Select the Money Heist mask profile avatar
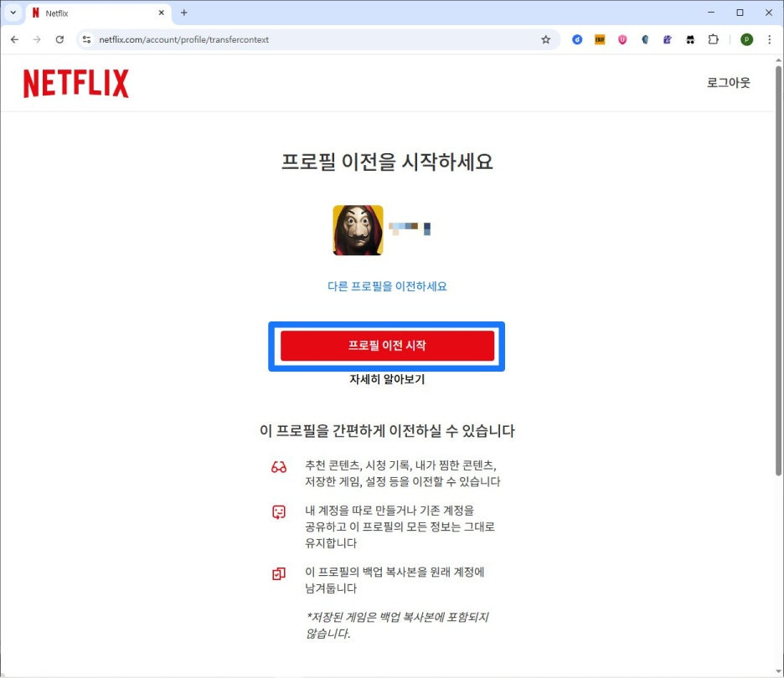 (358, 230)
